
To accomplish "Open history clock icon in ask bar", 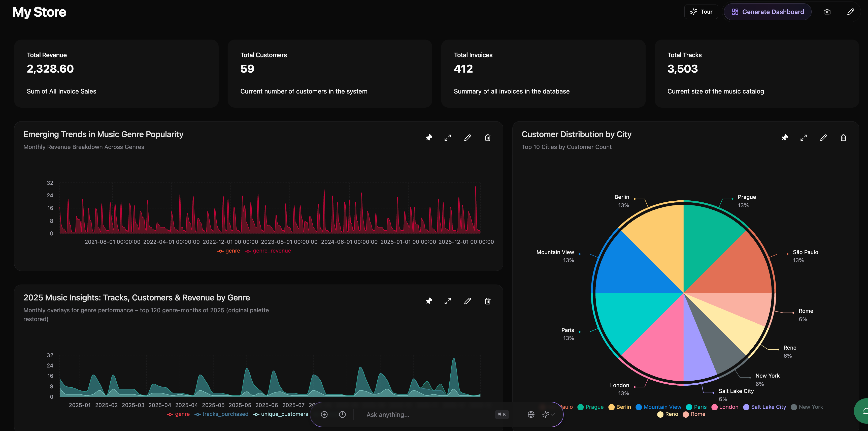I will click(x=342, y=414).
